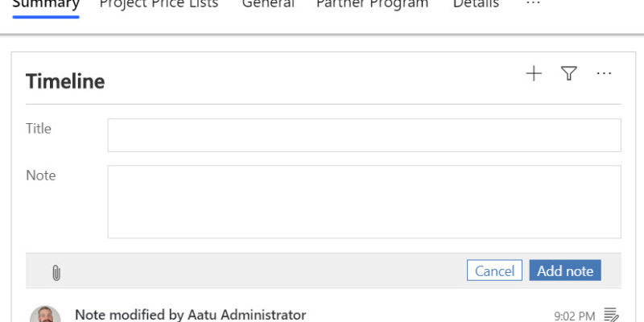Click the Note field label

(x=41, y=175)
